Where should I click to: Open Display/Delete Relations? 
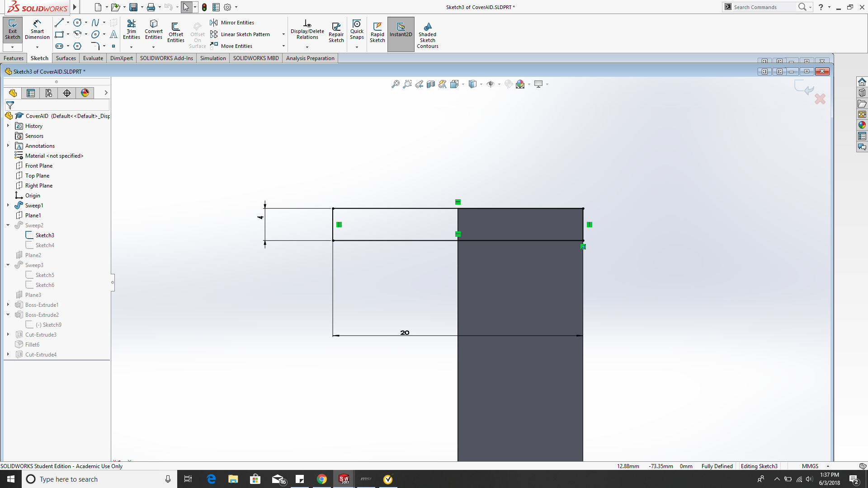307,30
